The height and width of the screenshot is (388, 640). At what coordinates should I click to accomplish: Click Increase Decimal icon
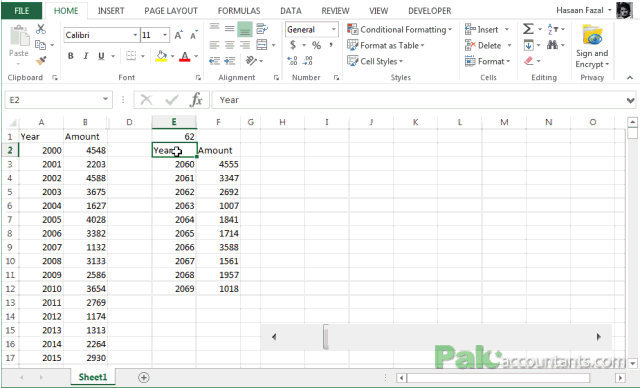[292, 61]
